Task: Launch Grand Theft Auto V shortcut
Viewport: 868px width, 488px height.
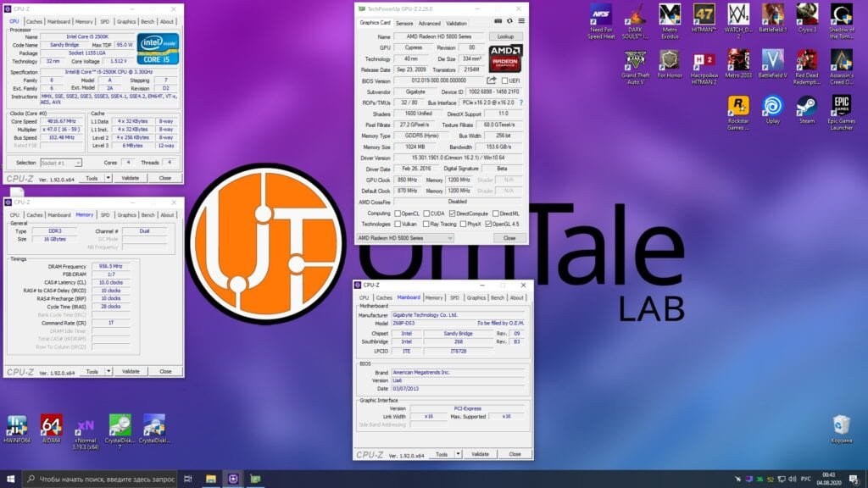Action: [636, 68]
